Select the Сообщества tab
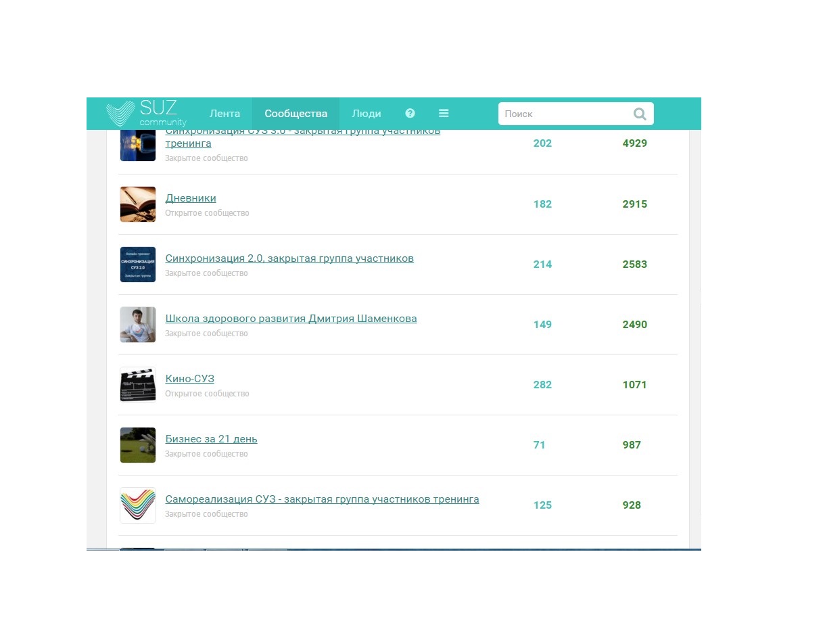Screen dimensions: 825x644 pyautogui.click(x=296, y=114)
